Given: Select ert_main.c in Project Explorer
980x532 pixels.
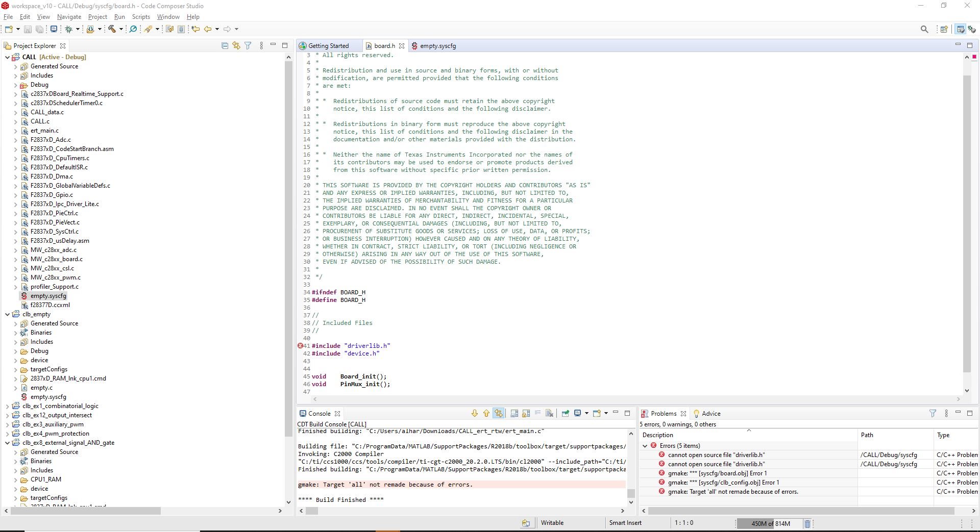Looking at the screenshot, I should 44,131.
